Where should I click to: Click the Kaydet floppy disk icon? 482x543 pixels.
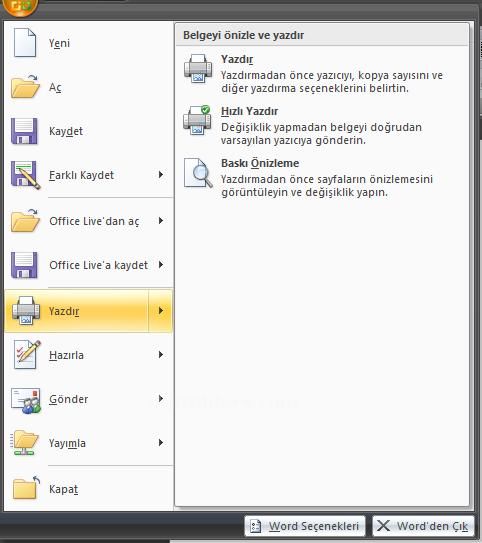pos(24,131)
